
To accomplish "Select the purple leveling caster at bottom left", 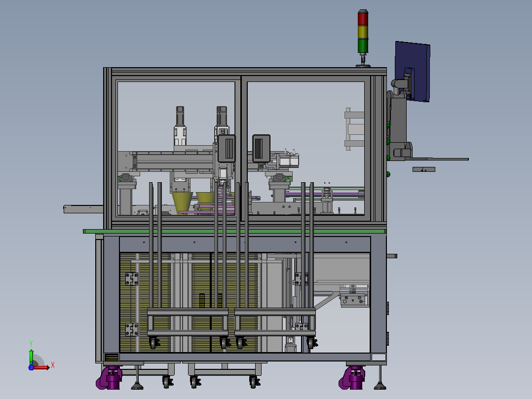I will (109, 378).
